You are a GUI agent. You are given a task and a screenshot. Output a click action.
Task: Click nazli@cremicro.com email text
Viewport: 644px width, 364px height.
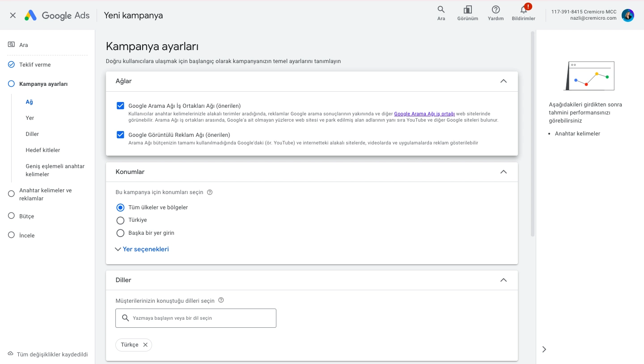pyautogui.click(x=593, y=18)
